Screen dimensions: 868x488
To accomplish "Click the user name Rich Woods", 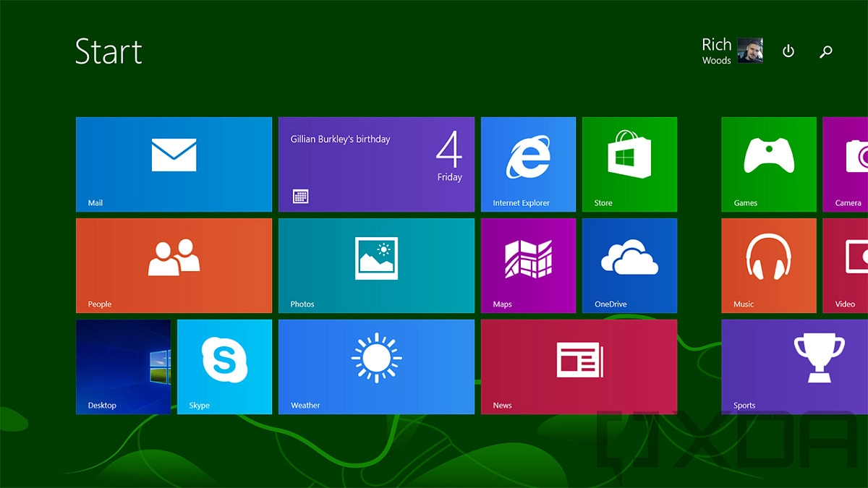I will click(x=717, y=51).
